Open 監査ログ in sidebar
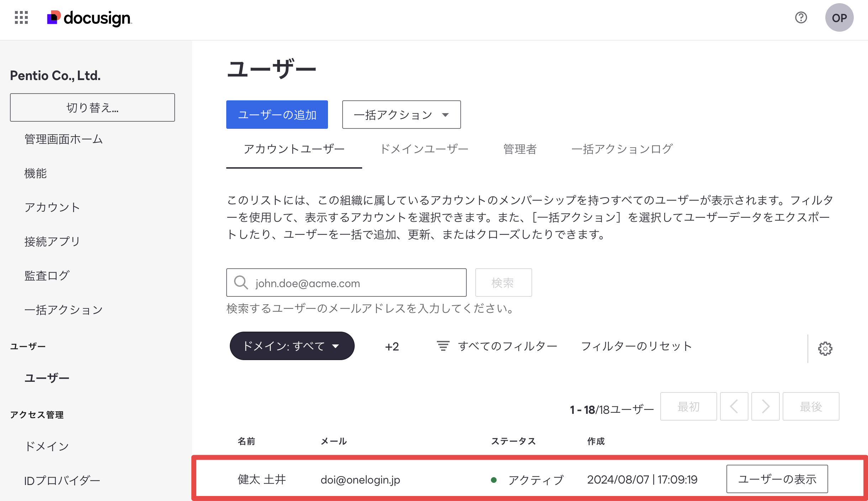 point(47,275)
